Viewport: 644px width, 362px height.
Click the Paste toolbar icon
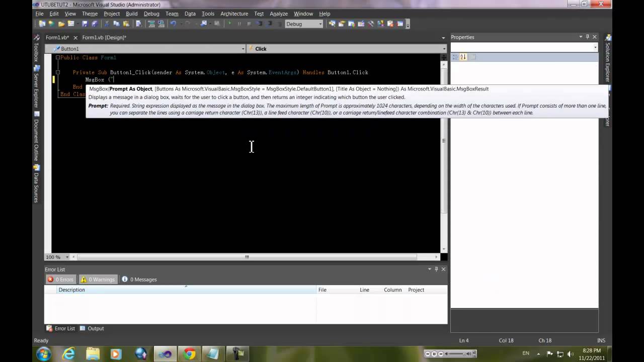pos(126,24)
